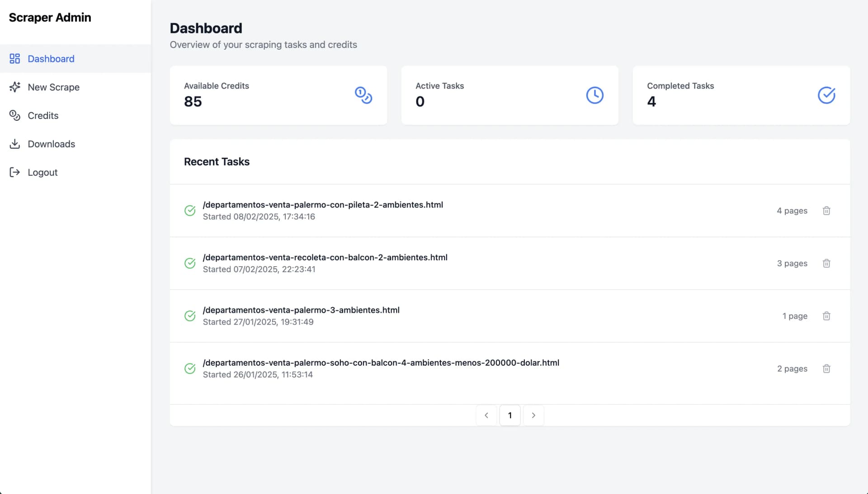Viewport: 868px width, 494px height.
Task: Toggle completed status on recoleta-balcon task
Action: [190, 263]
